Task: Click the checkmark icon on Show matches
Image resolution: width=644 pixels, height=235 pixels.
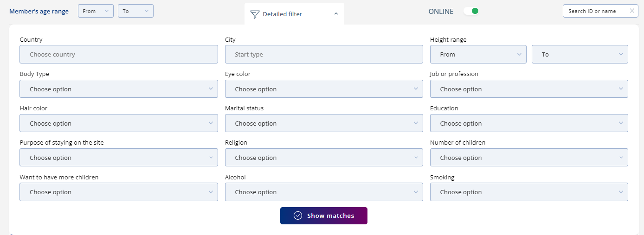Action: [x=298, y=216]
